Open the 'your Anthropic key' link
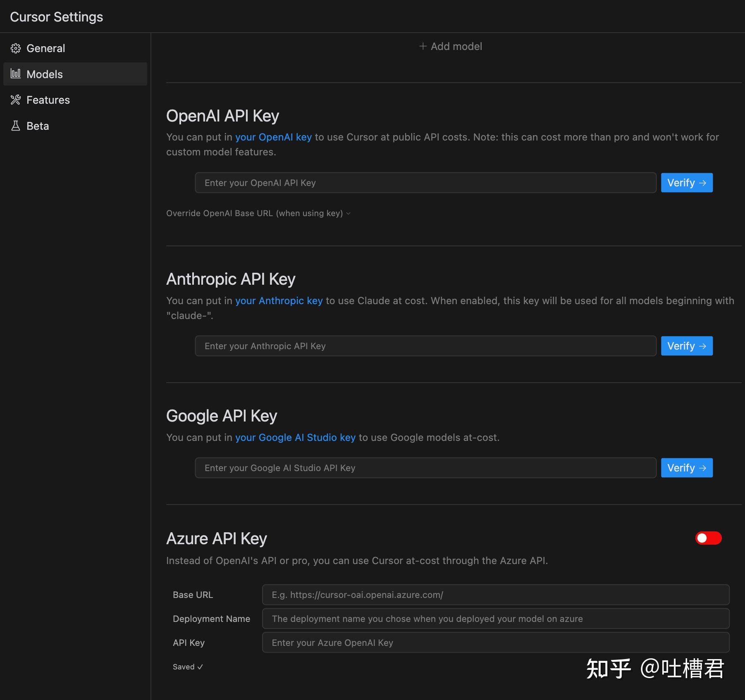 click(x=279, y=301)
